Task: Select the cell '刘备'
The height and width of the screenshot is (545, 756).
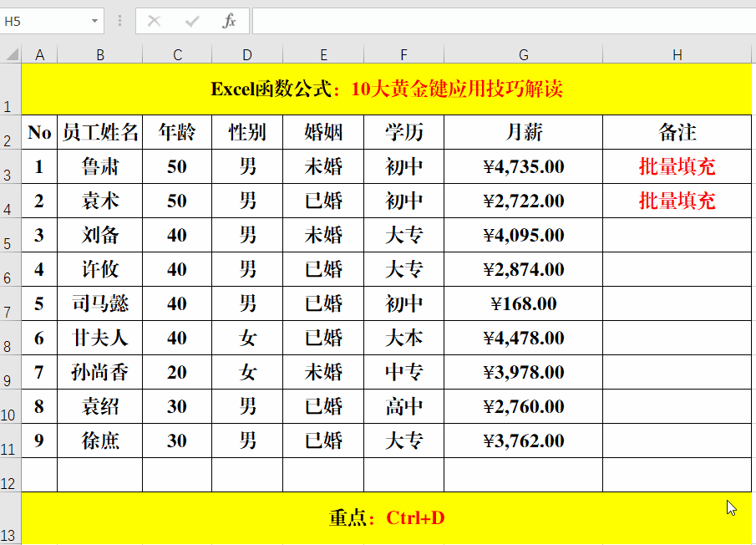Action: 99,235
